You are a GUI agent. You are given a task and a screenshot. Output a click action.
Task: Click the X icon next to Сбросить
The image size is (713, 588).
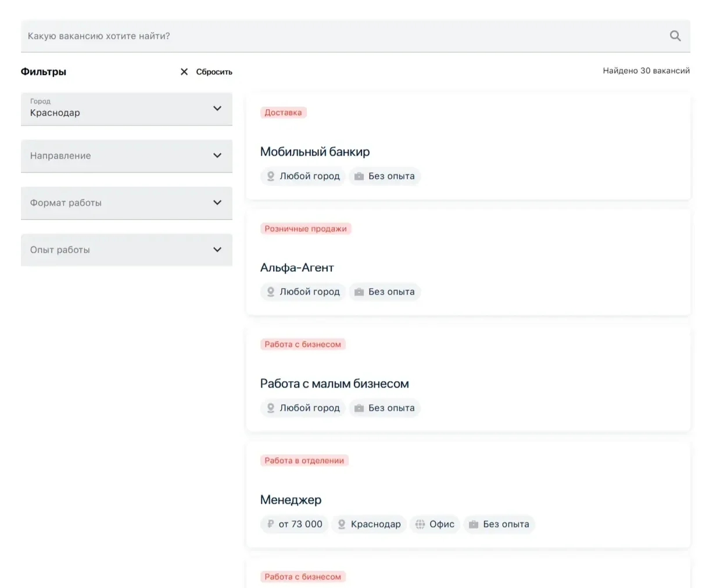pos(184,72)
